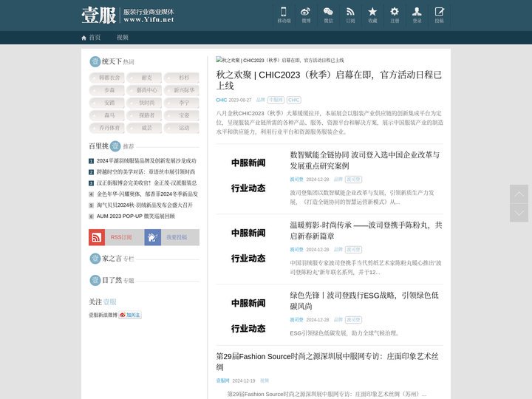Click the 加关注 Weibo follow button

[x=130, y=315]
